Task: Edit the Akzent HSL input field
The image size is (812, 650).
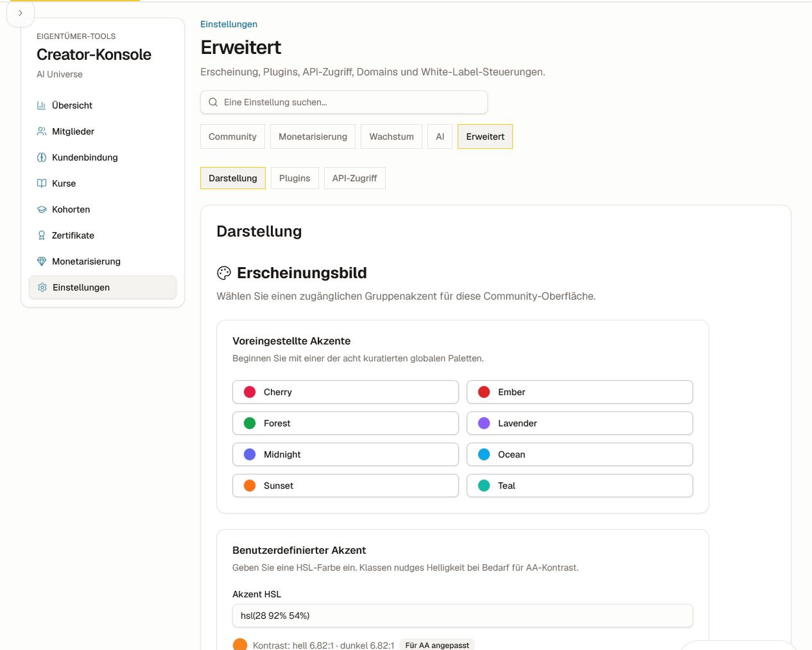Action: [x=463, y=616]
